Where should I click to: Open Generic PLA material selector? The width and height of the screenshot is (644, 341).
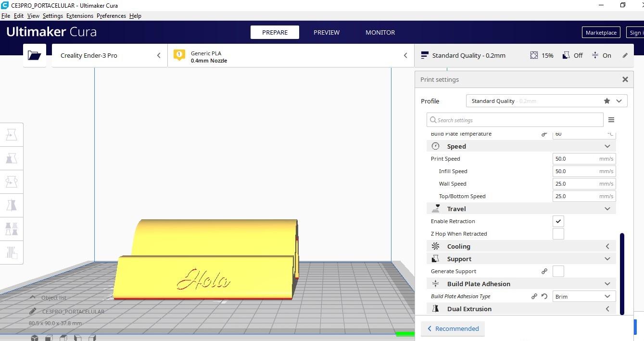point(291,55)
